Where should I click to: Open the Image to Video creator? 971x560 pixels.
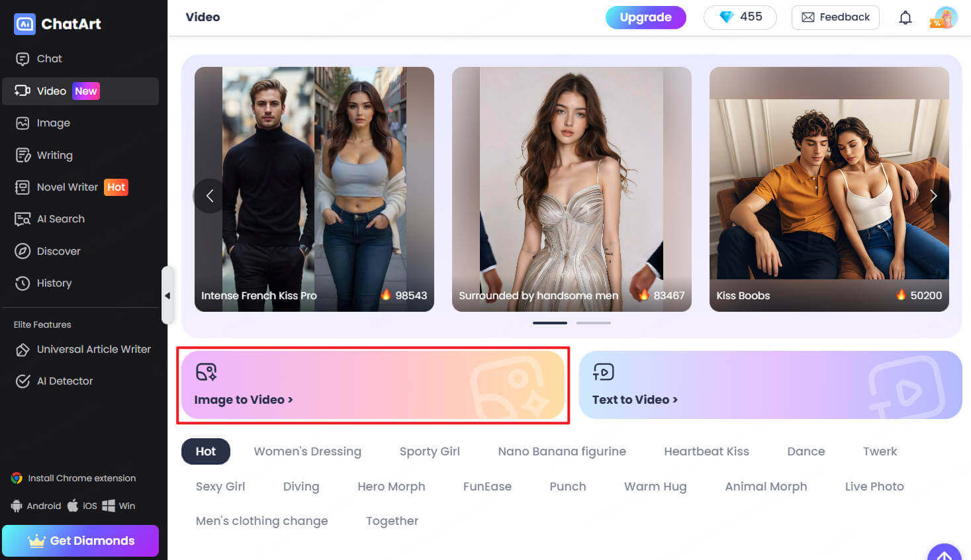pyautogui.click(x=373, y=385)
